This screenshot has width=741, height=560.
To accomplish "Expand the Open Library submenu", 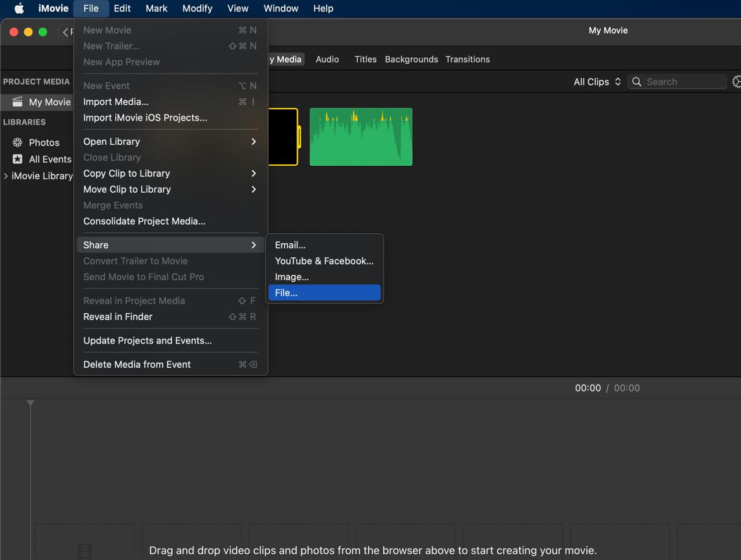I will [170, 141].
